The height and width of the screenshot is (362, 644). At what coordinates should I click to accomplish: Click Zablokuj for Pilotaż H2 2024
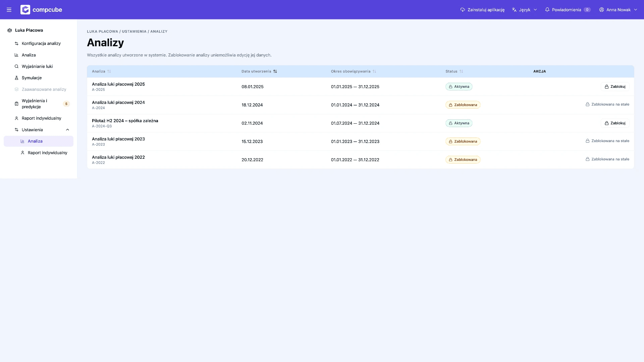click(615, 123)
